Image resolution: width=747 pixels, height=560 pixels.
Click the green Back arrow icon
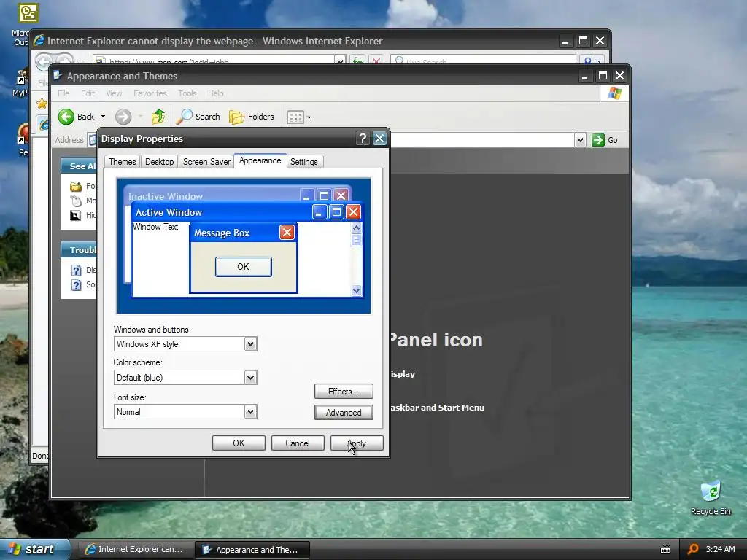(x=66, y=117)
